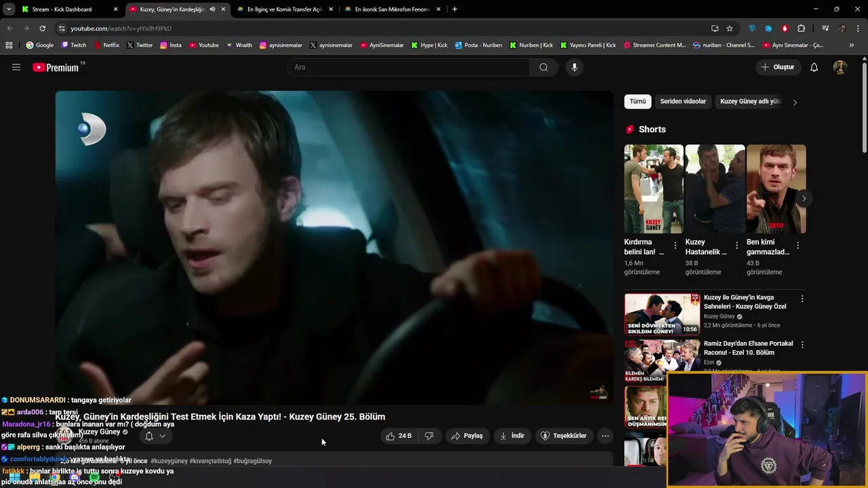Image resolution: width=868 pixels, height=488 pixels.
Task: Open the notifications bell in header
Action: (x=814, y=67)
